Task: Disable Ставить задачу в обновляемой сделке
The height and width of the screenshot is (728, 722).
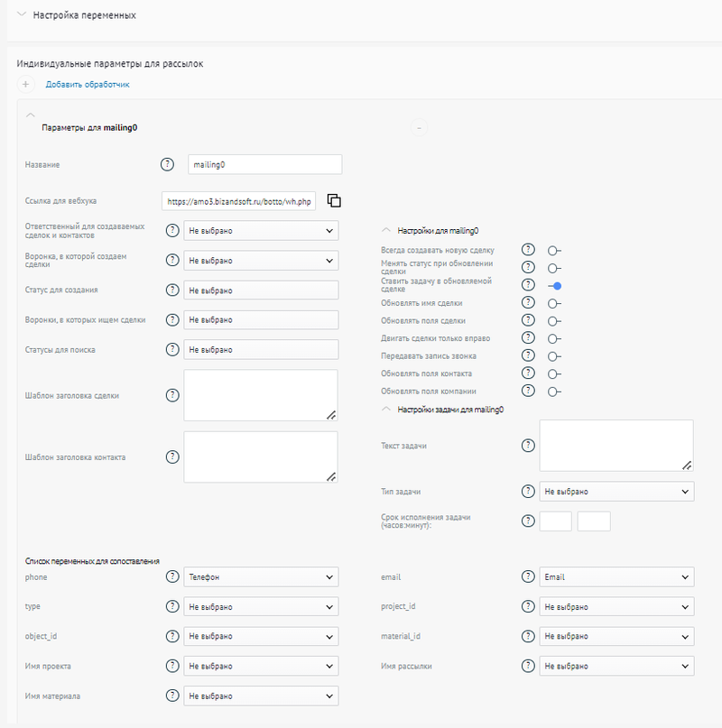Action: click(554, 285)
